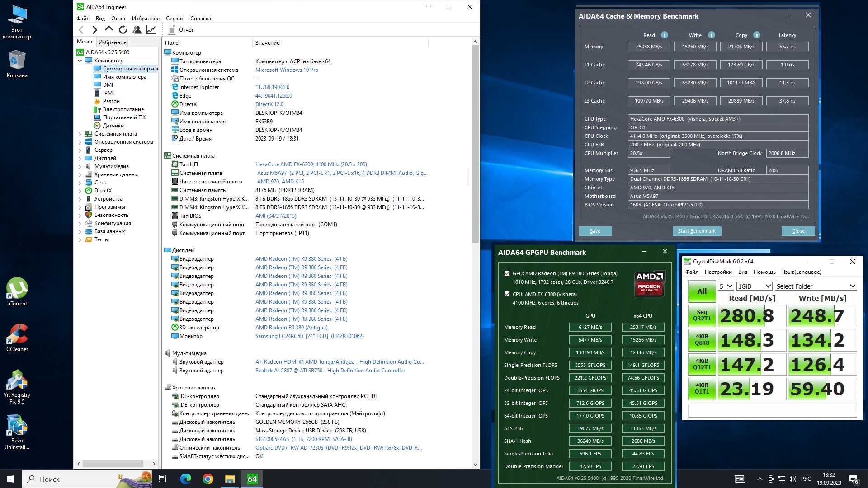Screen dimensions: 868x488
Task: Open the Asus M5A97 motherboard link
Action: coord(342,173)
